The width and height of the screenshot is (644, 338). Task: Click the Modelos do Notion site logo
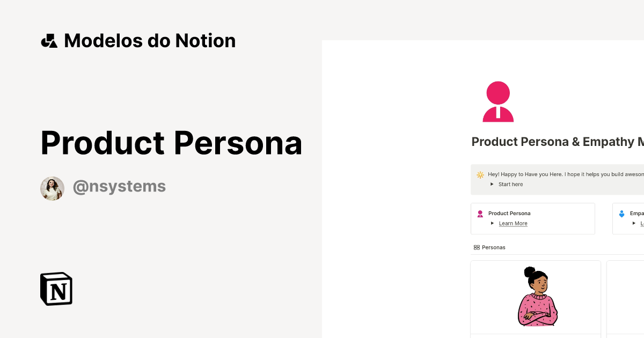pyautogui.click(x=138, y=40)
